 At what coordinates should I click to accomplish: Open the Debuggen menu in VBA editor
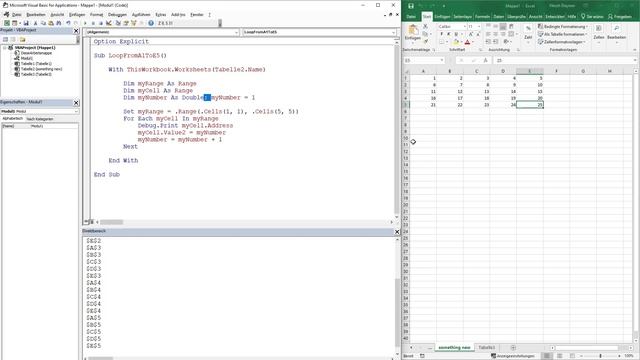click(117, 15)
